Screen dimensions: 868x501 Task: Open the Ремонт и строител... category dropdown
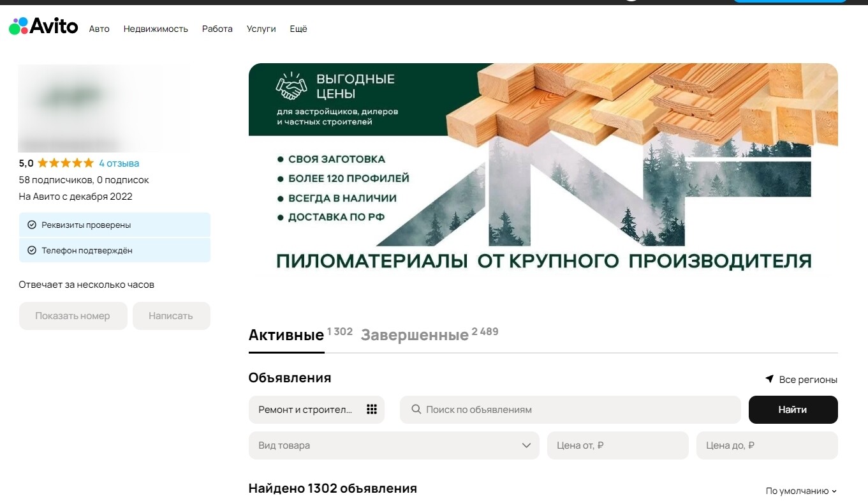[316, 410]
